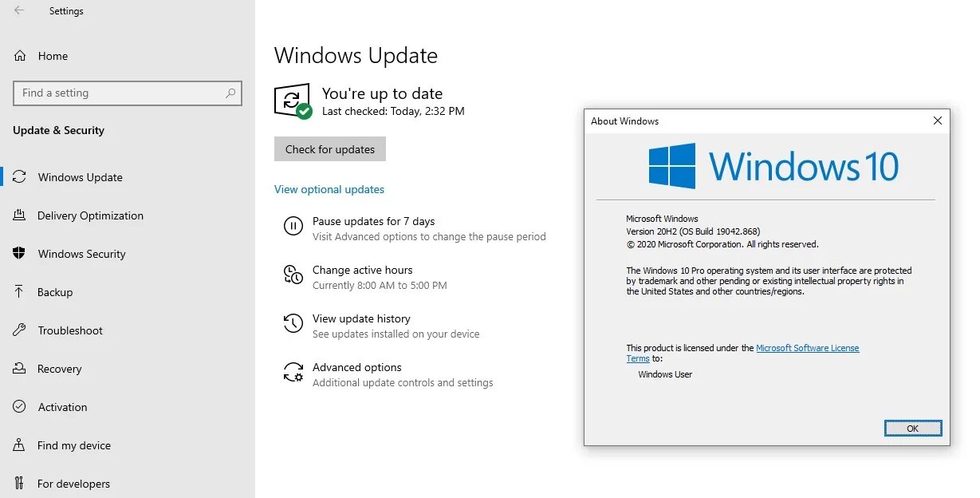Select Pause updates for 7 days
This screenshot has width=980, height=498.
click(x=373, y=221)
